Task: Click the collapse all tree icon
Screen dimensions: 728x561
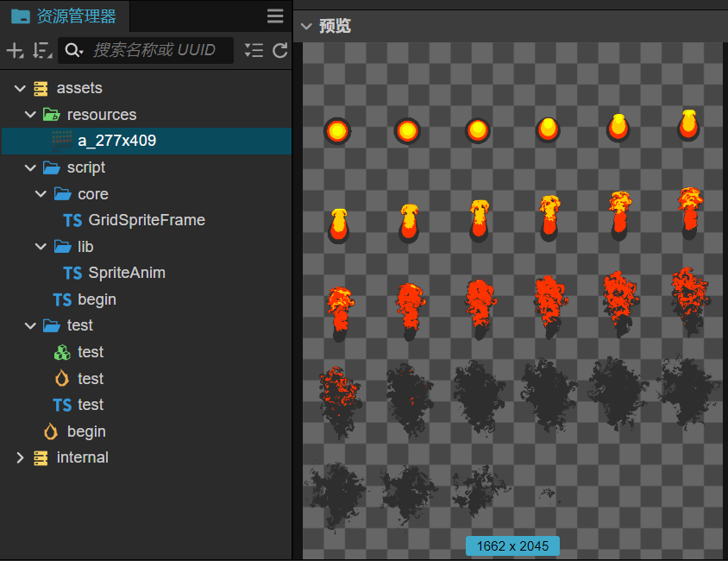Action: coord(254,50)
